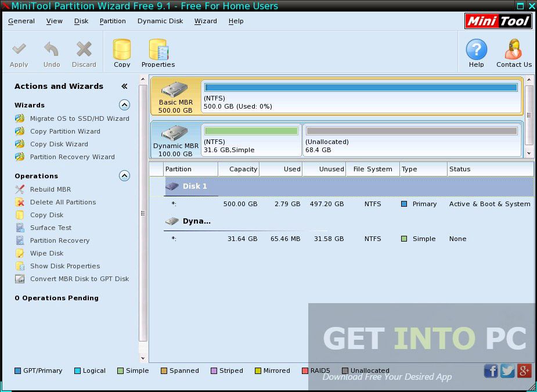
Task: Click the GPT/Primary legend swatch
Action: pos(17,371)
